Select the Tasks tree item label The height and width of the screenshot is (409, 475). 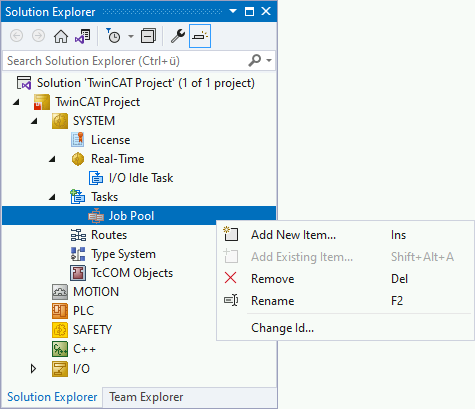tap(105, 197)
